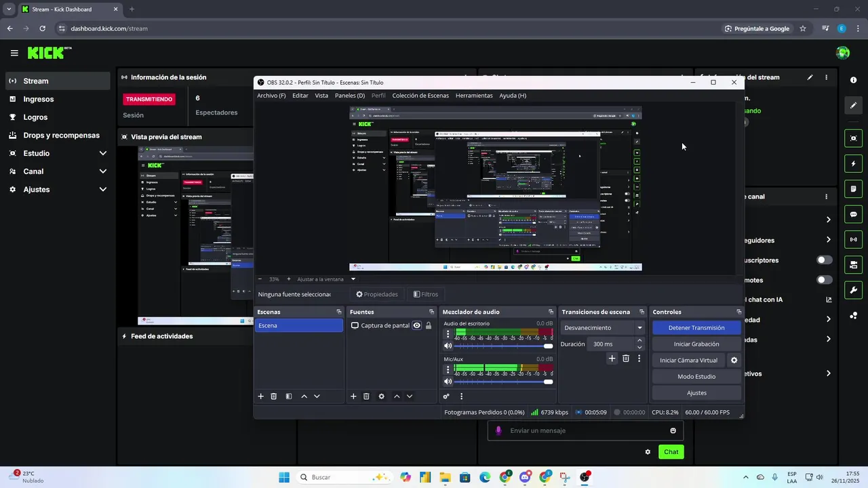
Task: Toggle the suscriptores switch in Kick channel panel
Action: (x=825, y=260)
